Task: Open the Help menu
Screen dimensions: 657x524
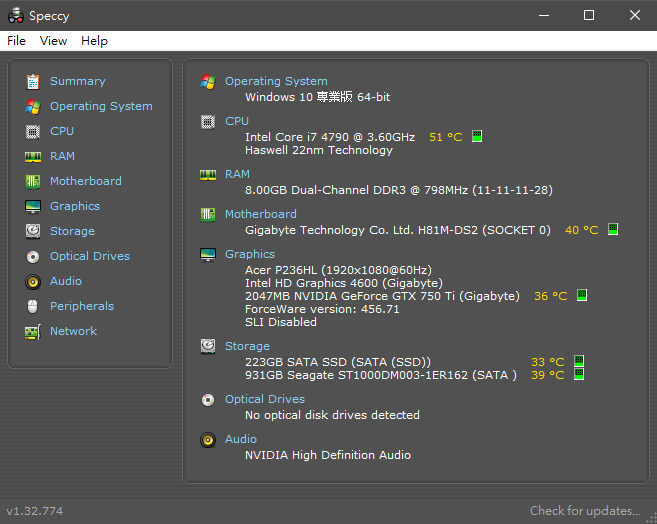Action: [x=94, y=41]
